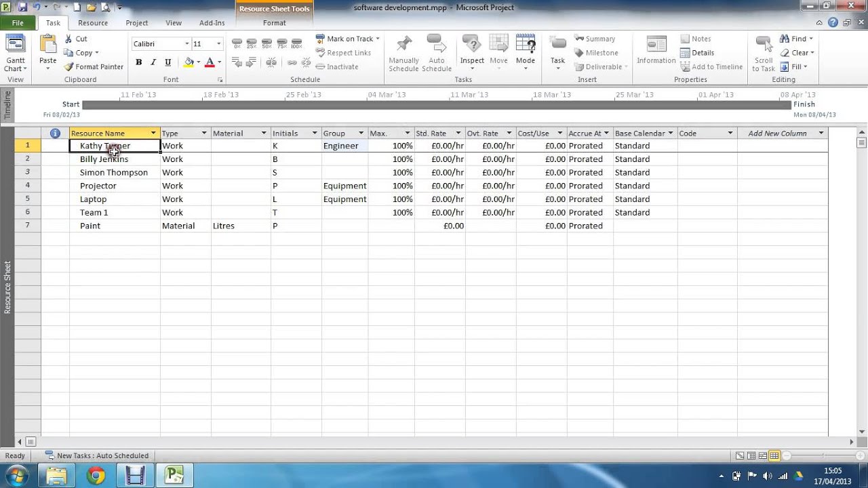Click the zoom slider in status bar
The image size is (868, 488).
point(823,455)
